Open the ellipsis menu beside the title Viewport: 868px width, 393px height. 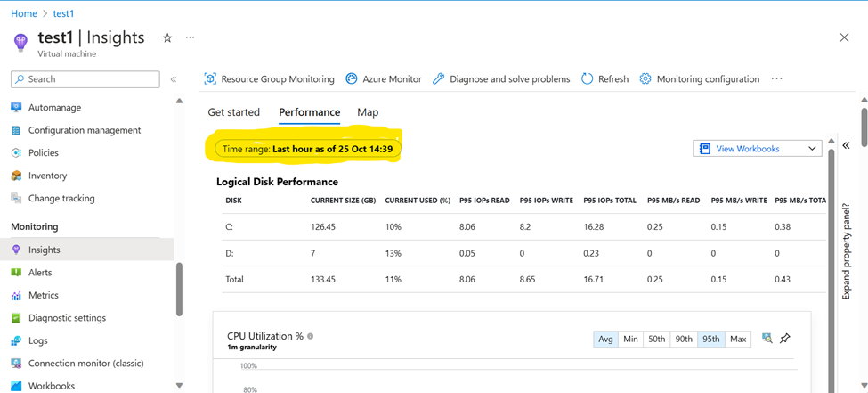click(x=190, y=37)
